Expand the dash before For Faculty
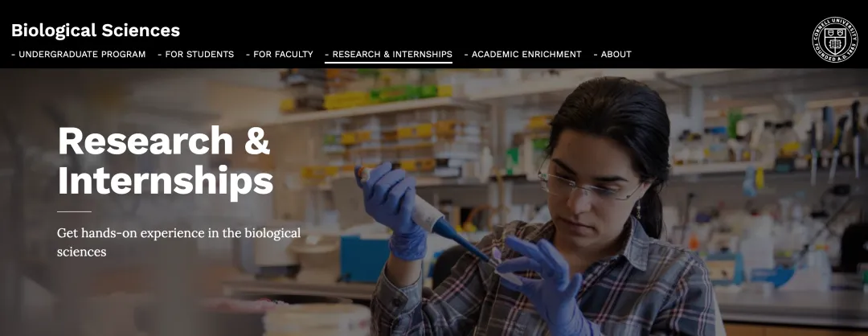This screenshot has height=336, width=868. (248, 54)
